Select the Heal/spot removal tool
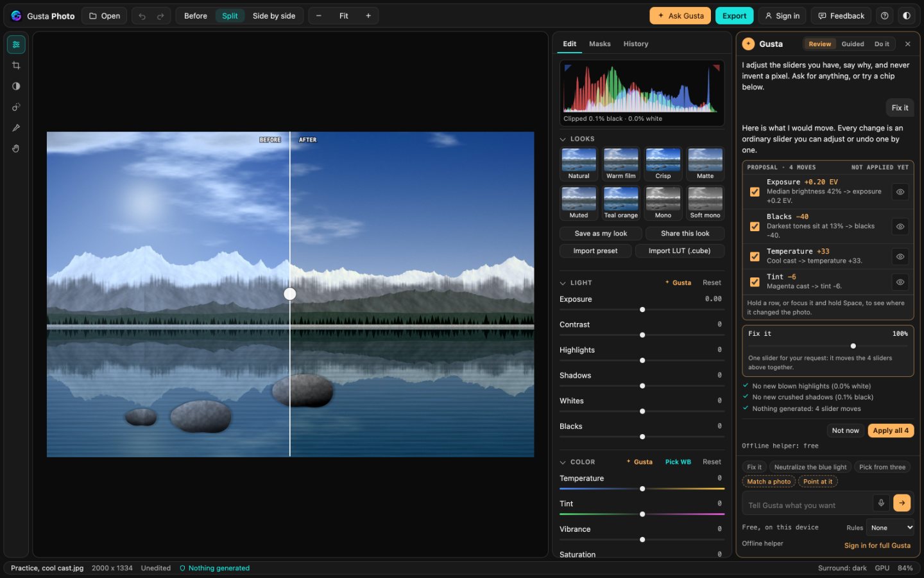Screen dimensions: 924x578 (16, 107)
